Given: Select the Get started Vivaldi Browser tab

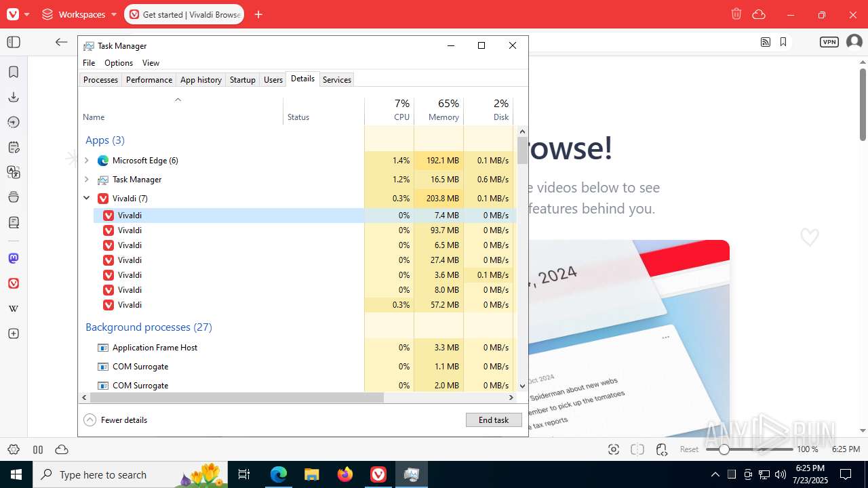Looking at the screenshot, I should coord(184,14).
